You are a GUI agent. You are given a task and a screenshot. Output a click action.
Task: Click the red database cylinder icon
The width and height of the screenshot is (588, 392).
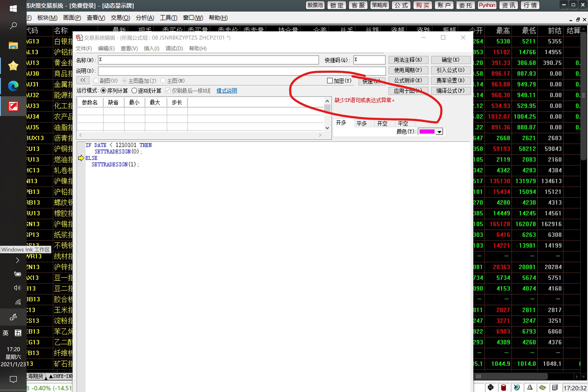pyautogui.click(x=504, y=387)
